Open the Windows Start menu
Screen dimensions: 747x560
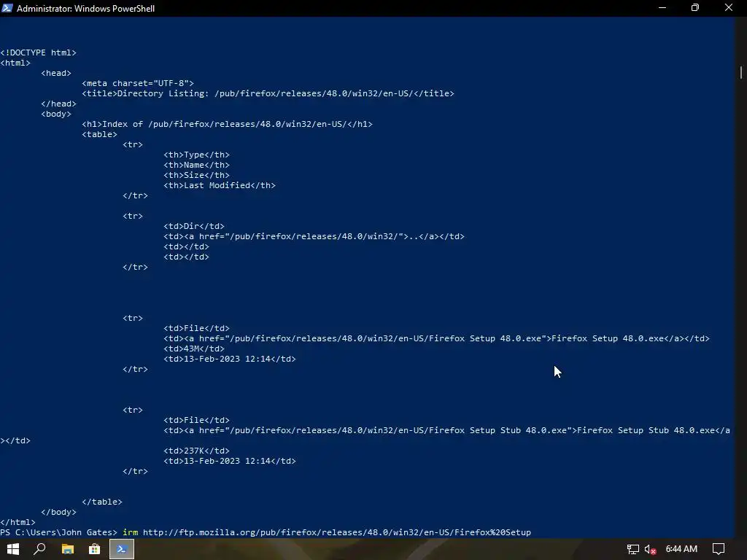pyautogui.click(x=13, y=549)
